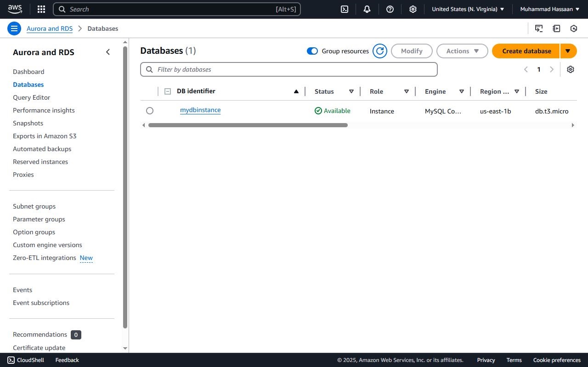The height and width of the screenshot is (367, 588).
Task: Toggle the side navigation hamburger menu
Action: click(x=14, y=28)
